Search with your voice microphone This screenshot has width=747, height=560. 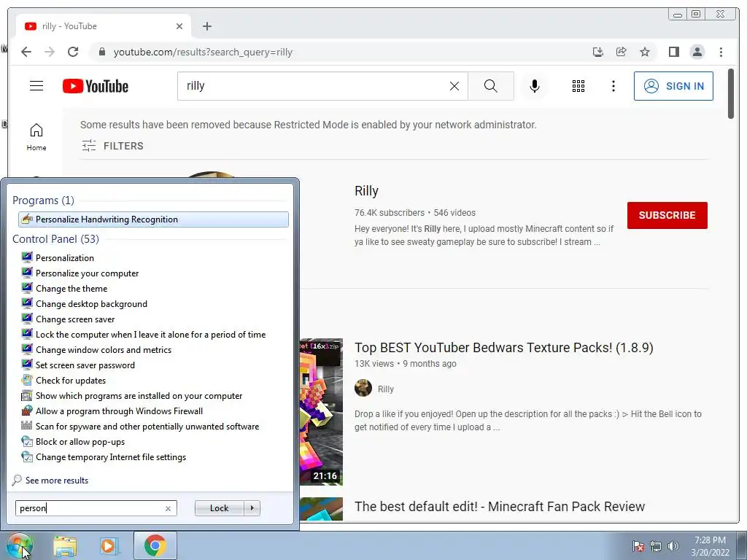[x=535, y=86]
